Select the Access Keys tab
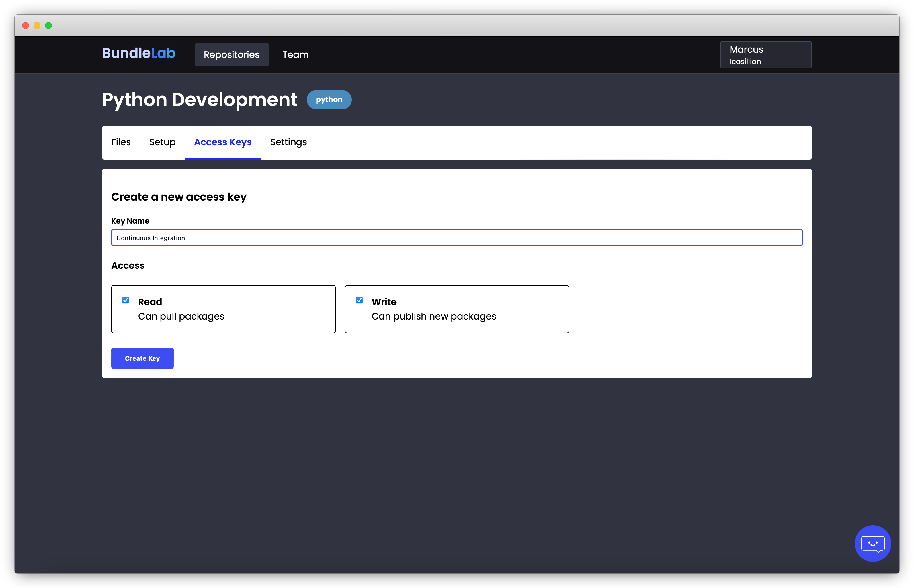Screen dimensions: 914x588 tap(223, 142)
